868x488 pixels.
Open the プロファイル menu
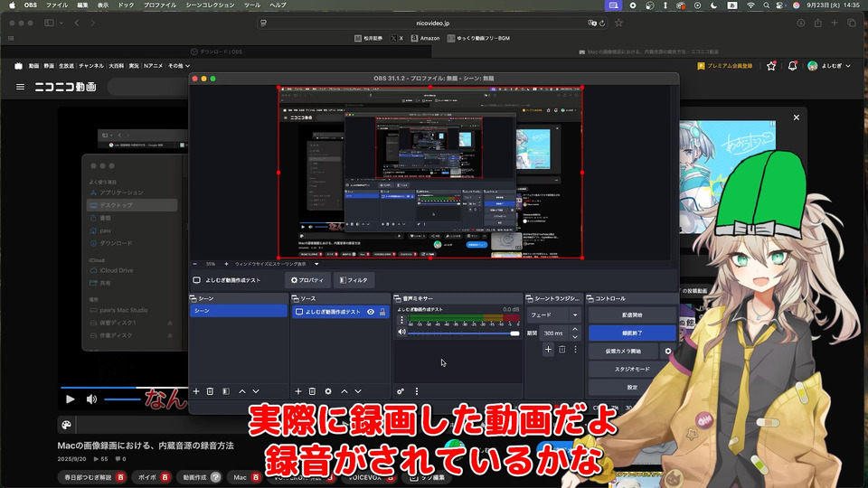[x=160, y=5]
